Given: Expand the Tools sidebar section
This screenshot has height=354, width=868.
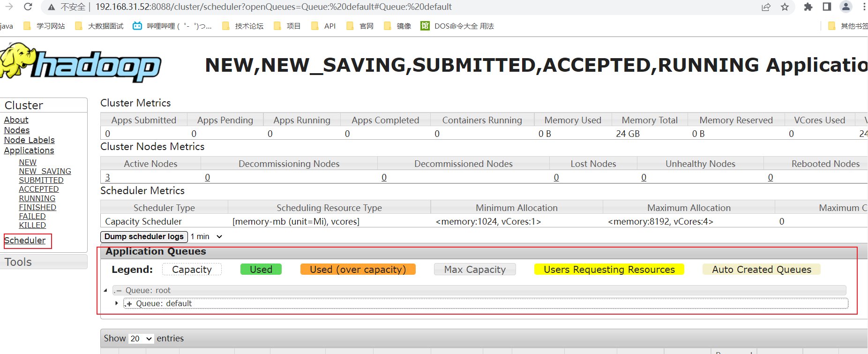Looking at the screenshot, I should point(44,262).
